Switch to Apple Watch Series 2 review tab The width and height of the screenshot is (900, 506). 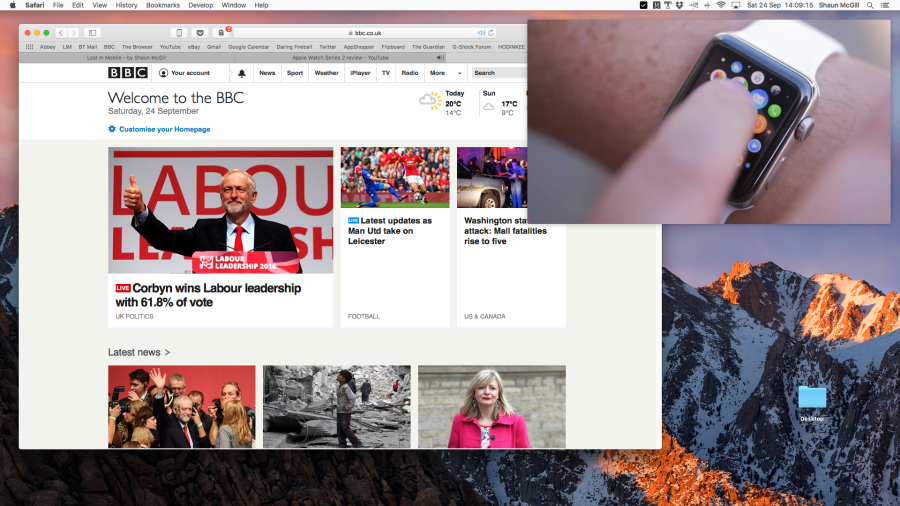click(x=340, y=57)
